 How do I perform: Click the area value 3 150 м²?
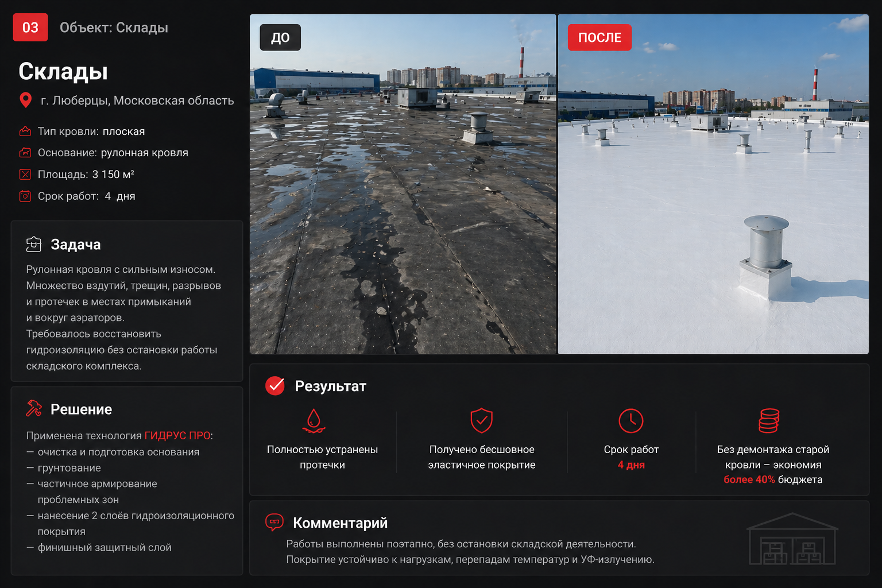point(113,175)
